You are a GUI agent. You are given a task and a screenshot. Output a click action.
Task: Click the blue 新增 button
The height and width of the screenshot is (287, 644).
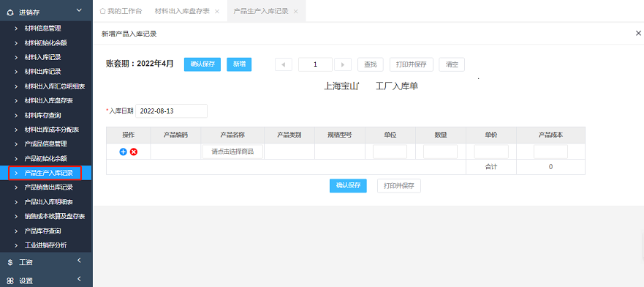click(x=239, y=64)
